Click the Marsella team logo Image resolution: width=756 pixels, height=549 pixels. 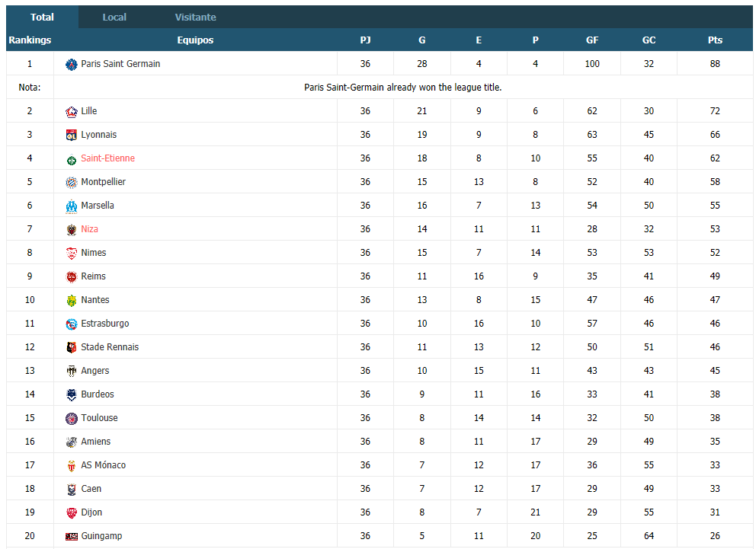click(x=72, y=206)
